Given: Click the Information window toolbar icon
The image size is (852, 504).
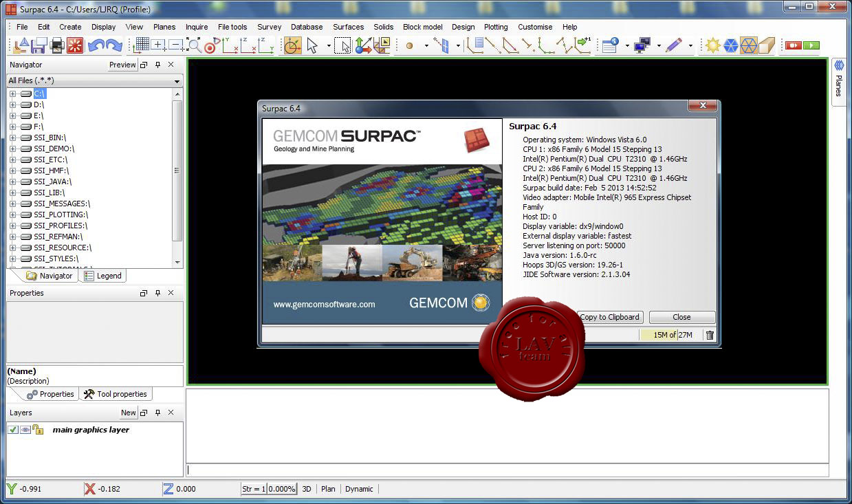Looking at the screenshot, I should point(610,45).
